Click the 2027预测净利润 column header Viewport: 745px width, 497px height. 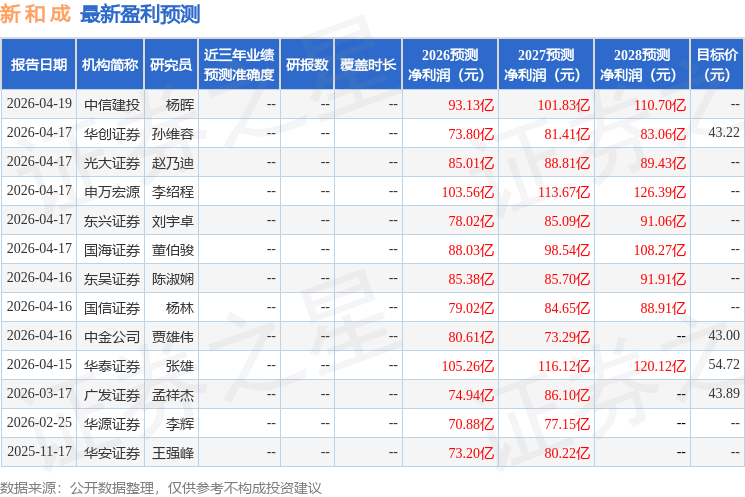click(546, 64)
